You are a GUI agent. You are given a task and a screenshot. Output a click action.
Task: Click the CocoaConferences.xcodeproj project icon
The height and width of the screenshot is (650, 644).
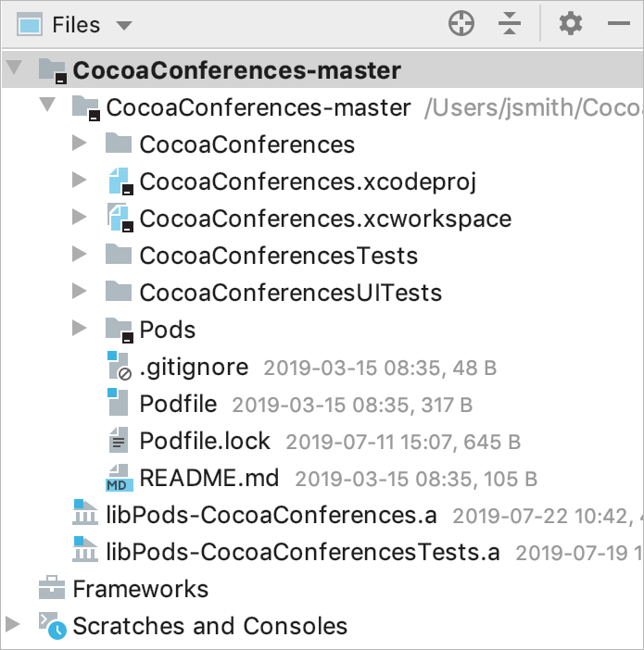[120, 182]
